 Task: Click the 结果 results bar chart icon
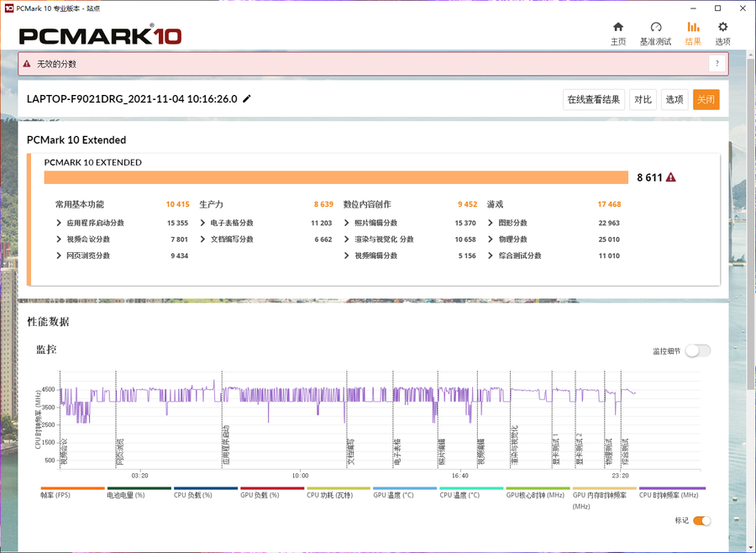click(693, 28)
